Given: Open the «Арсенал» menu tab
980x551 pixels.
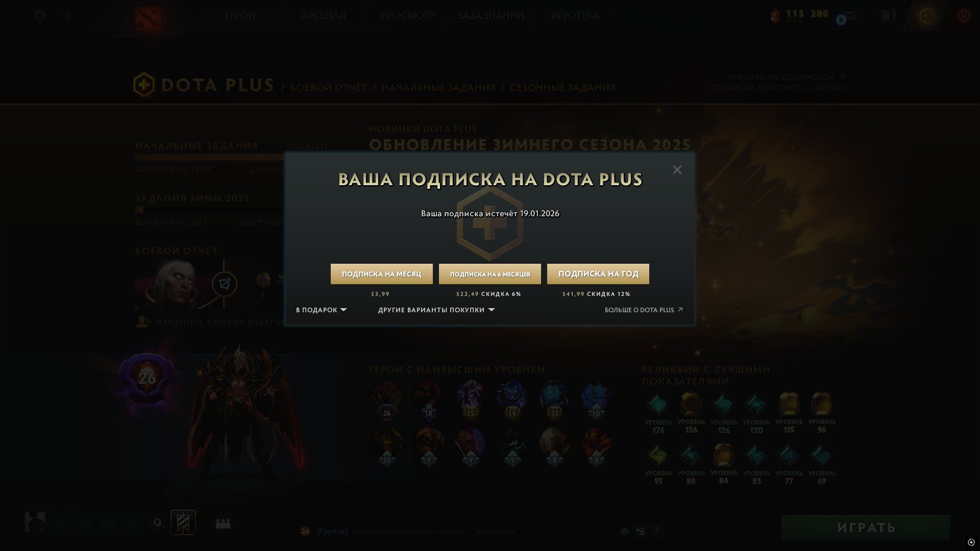Looking at the screenshot, I should coord(324,15).
